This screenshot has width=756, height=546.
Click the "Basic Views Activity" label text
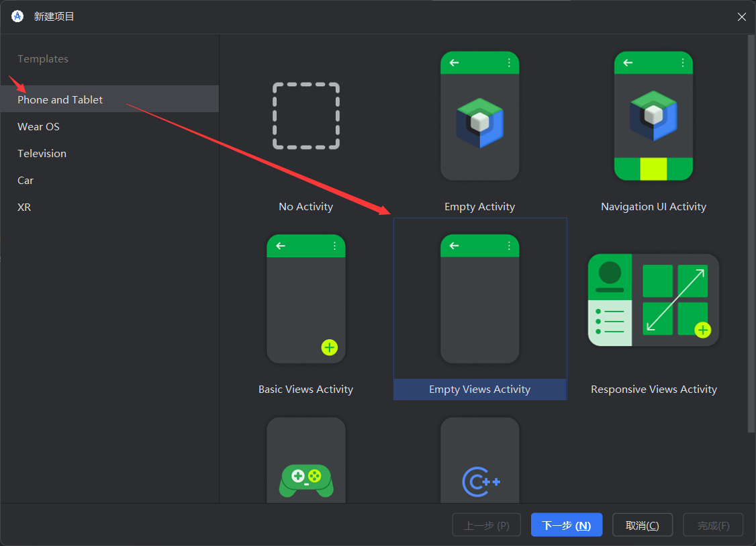(305, 390)
